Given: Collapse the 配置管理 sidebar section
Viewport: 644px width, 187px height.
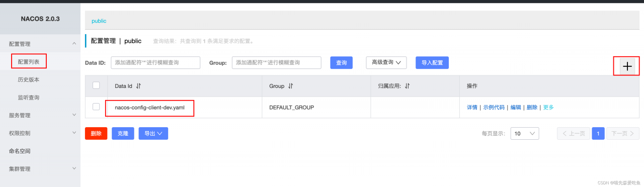Looking at the screenshot, I should (74, 44).
